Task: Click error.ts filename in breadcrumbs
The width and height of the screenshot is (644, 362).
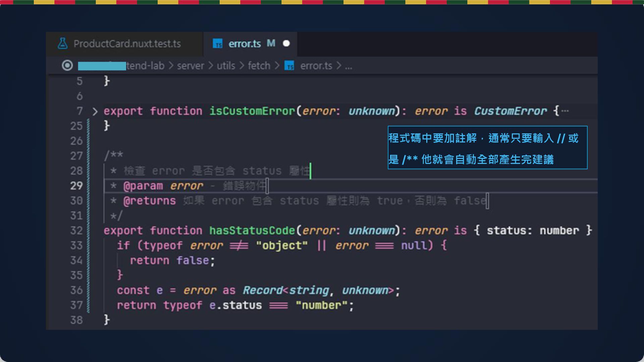Action: point(316,66)
